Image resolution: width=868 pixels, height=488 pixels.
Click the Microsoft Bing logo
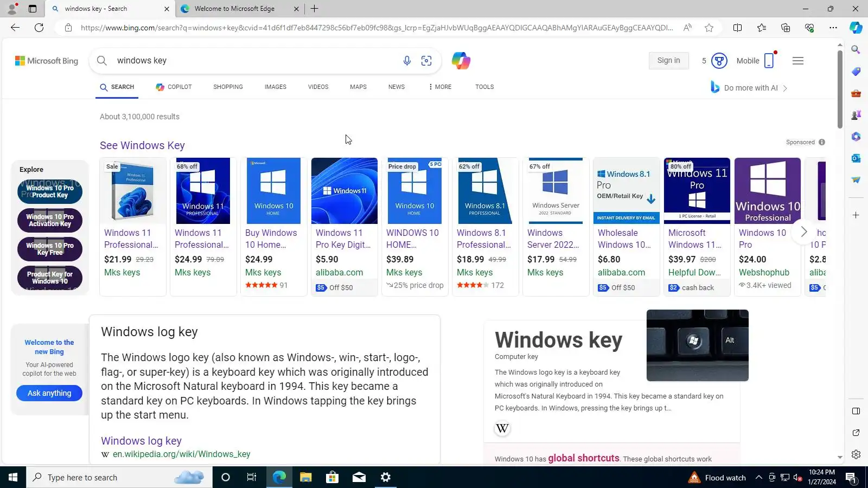coord(47,61)
